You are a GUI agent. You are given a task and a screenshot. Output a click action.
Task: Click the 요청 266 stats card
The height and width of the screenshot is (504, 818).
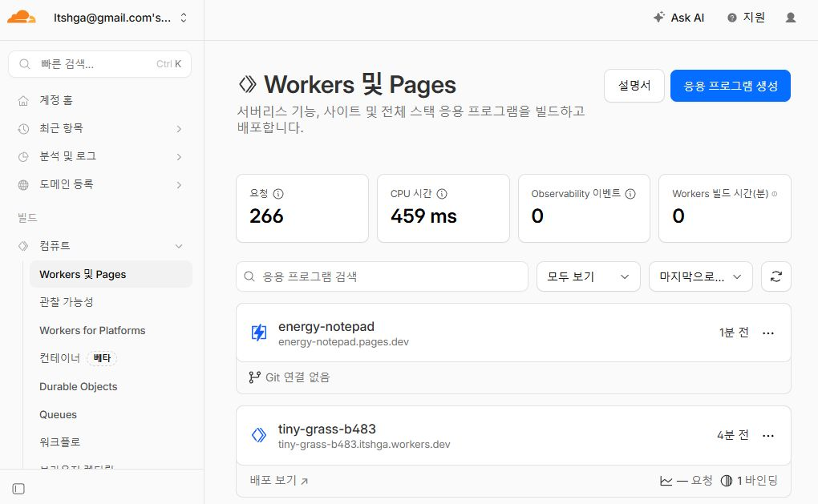[x=302, y=208]
